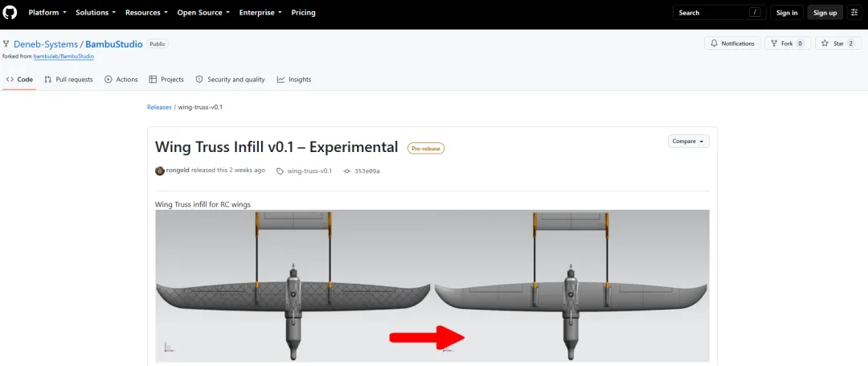Go to Releases breadcrumb link

159,107
